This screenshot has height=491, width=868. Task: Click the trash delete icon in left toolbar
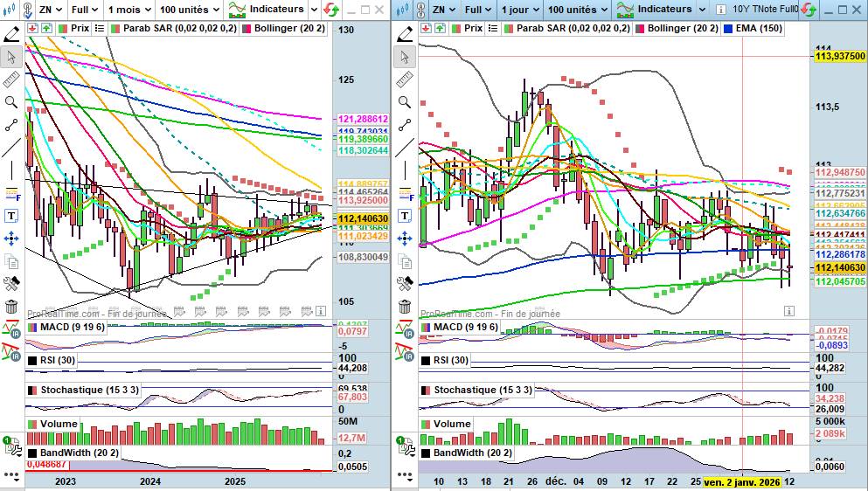click(11, 307)
